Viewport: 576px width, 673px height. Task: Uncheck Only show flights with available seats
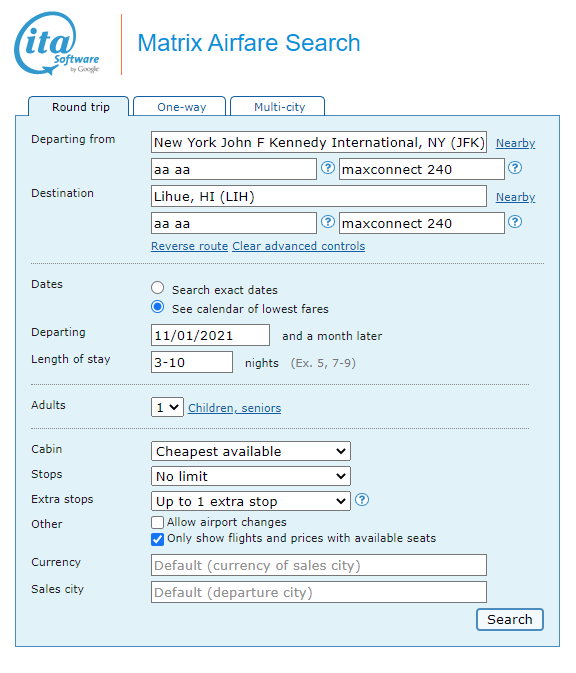158,539
